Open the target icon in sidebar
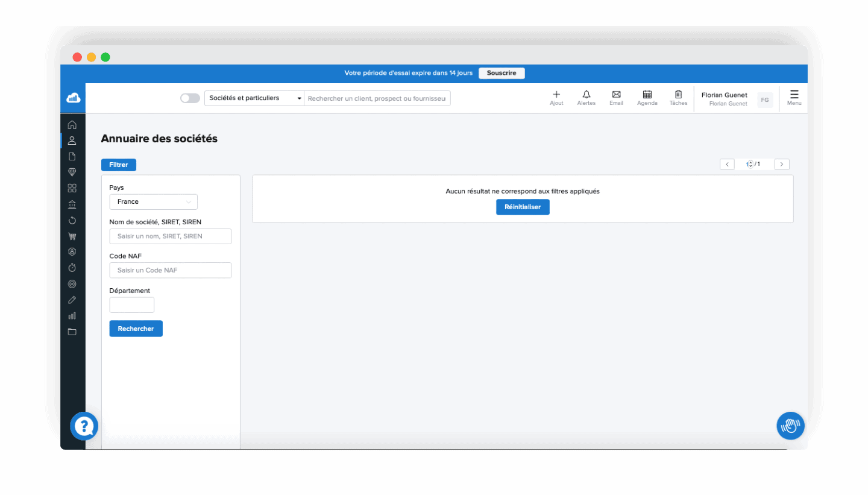868x495 pixels. (x=72, y=283)
